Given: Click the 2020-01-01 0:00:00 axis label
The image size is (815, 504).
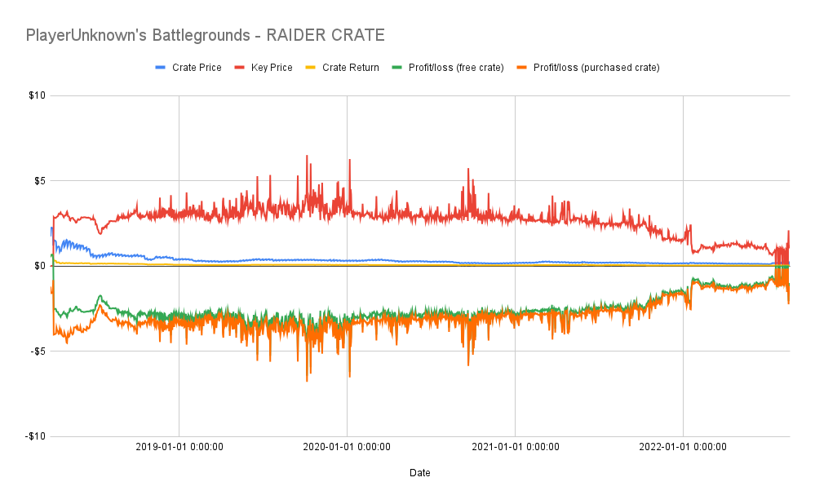Looking at the screenshot, I should pos(347,447).
